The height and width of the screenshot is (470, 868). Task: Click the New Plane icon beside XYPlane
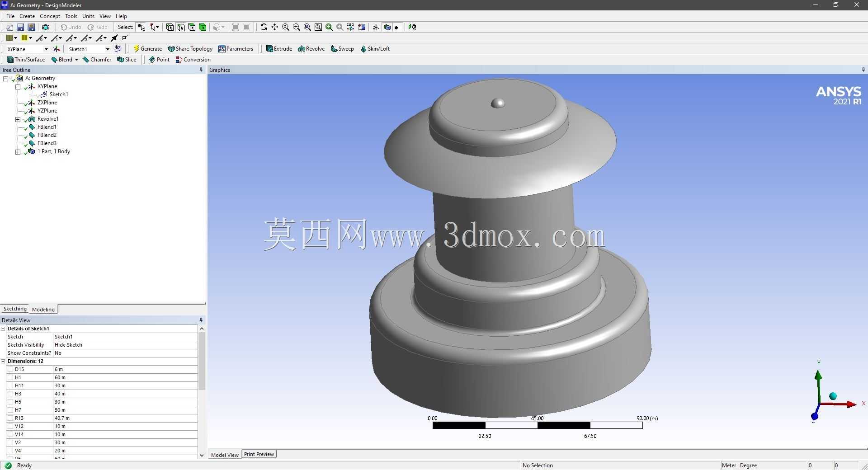(57, 49)
